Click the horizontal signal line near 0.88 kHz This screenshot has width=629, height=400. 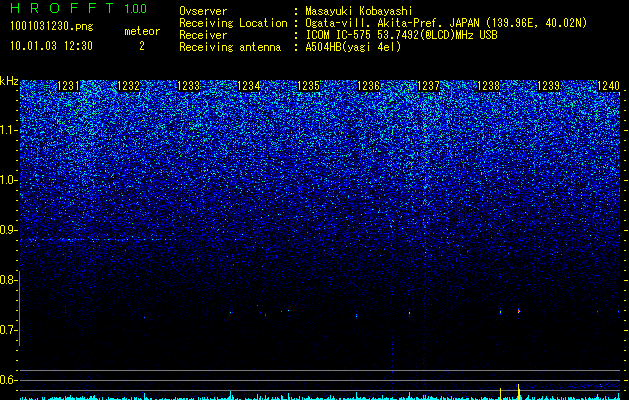[96, 240]
